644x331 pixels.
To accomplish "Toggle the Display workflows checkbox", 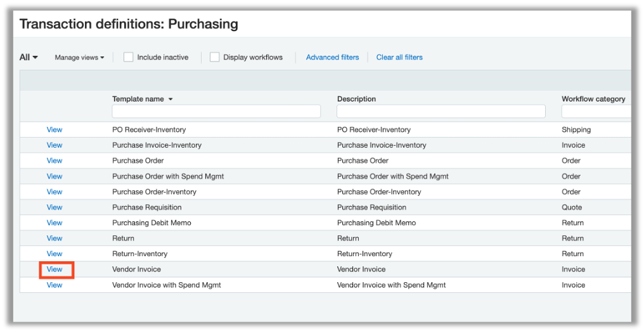I will tap(215, 57).
